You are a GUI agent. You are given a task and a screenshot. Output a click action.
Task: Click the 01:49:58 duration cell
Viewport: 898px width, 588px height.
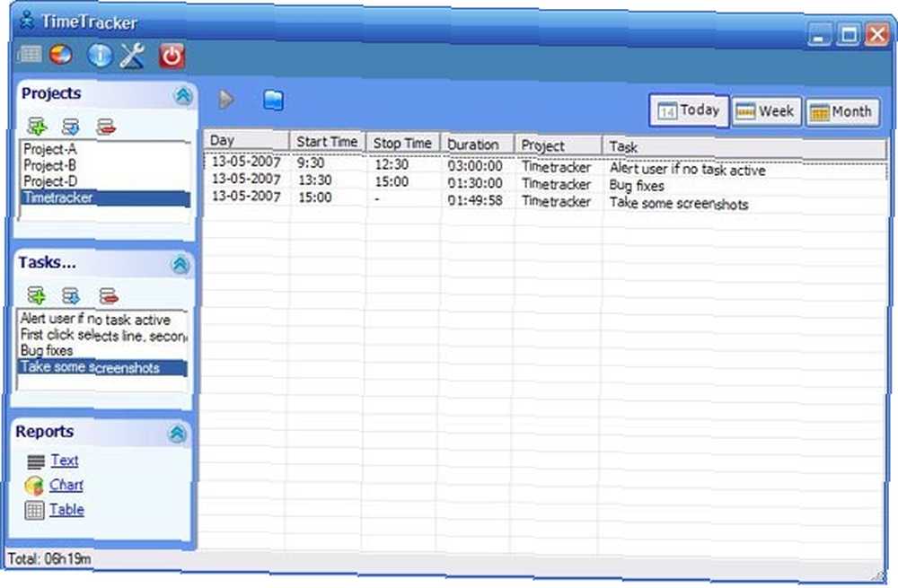[475, 201]
